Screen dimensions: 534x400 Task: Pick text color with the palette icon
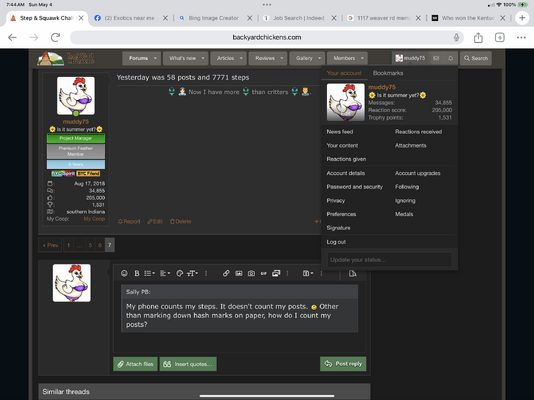pyautogui.click(x=179, y=273)
